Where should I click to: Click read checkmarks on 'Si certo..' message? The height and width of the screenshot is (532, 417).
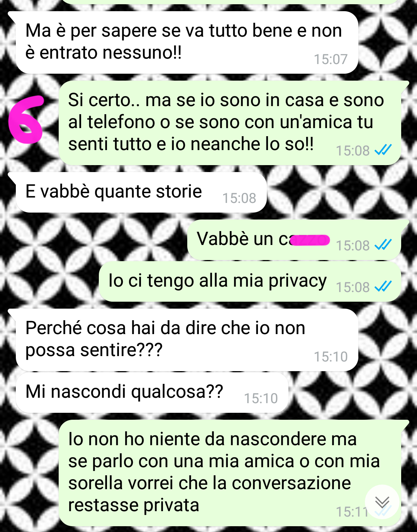[383, 150]
